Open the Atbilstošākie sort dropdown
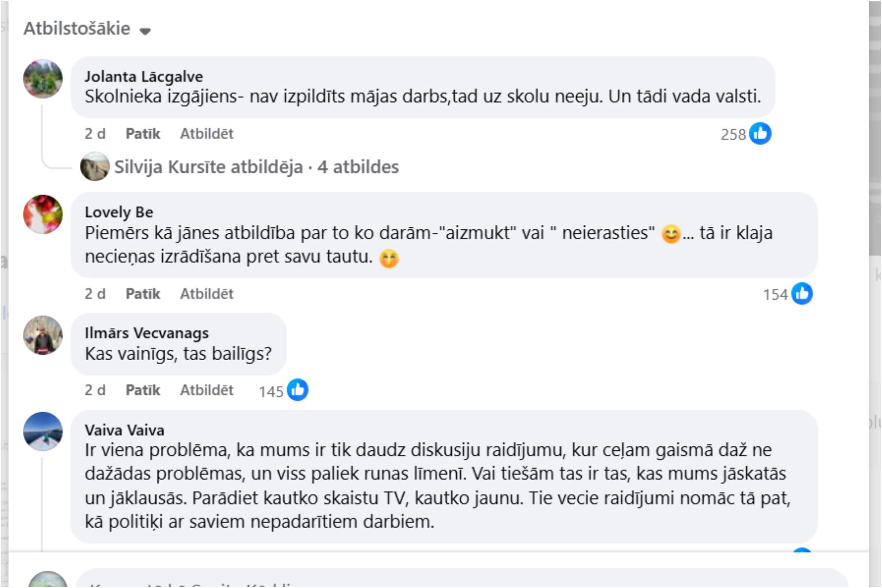This screenshot has height=588, width=882. pos(87,29)
